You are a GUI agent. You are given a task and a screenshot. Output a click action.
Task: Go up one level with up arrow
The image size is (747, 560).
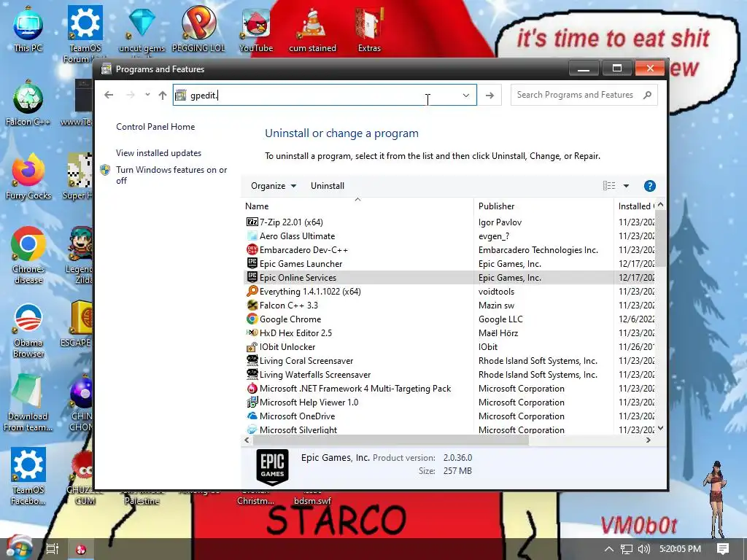pyautogui.click(x=163, y=96)
